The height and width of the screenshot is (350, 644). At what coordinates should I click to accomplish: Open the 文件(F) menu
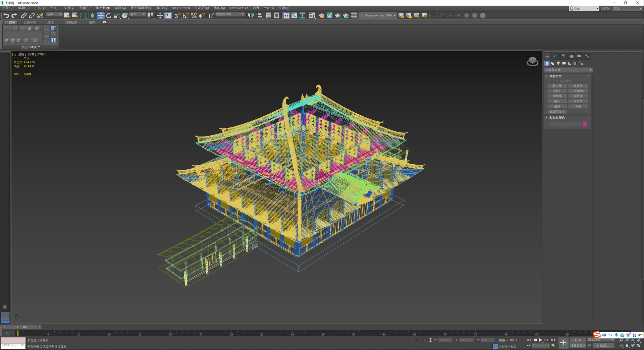pyautogui.click(x=8, y=8)
